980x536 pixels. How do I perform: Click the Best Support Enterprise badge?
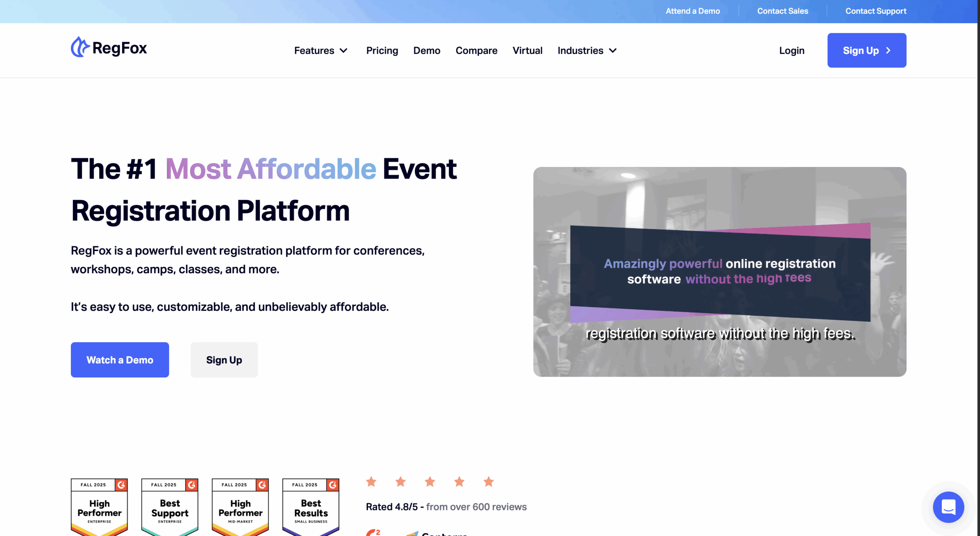[x=170, y=507]
